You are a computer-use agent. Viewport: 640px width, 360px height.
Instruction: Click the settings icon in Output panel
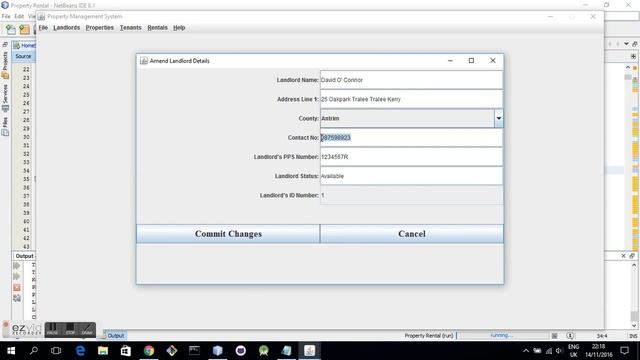(x=17, y=298)
